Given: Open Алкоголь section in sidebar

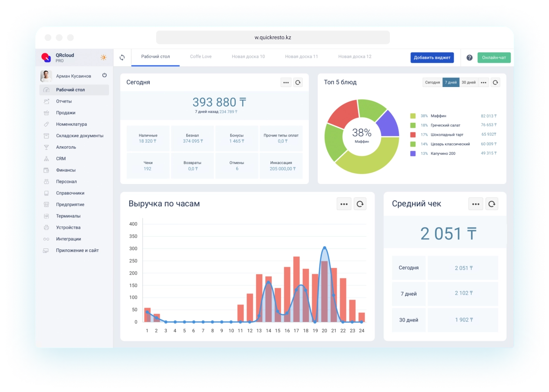Looking at the screenshot, I should (66, 147).
